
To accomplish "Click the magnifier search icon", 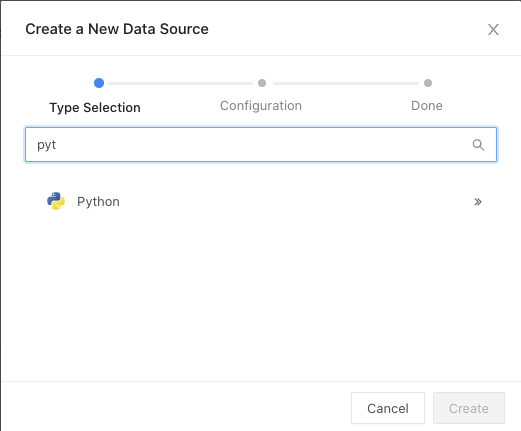I will 478,145.
